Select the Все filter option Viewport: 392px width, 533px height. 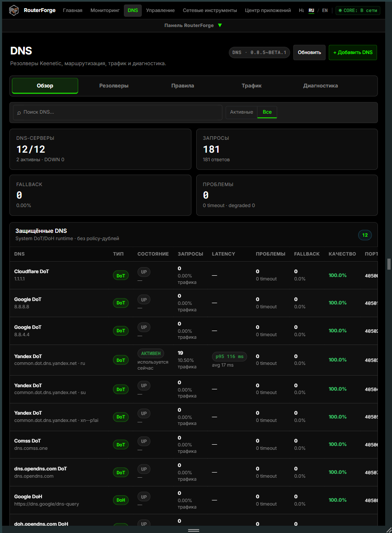pos(267,112)
